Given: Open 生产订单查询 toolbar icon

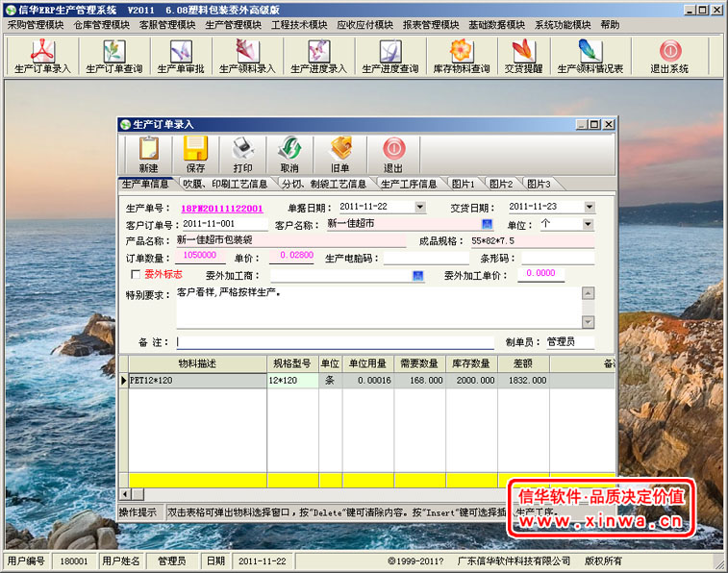Looking at the screenshot, I should pos(114,57).
